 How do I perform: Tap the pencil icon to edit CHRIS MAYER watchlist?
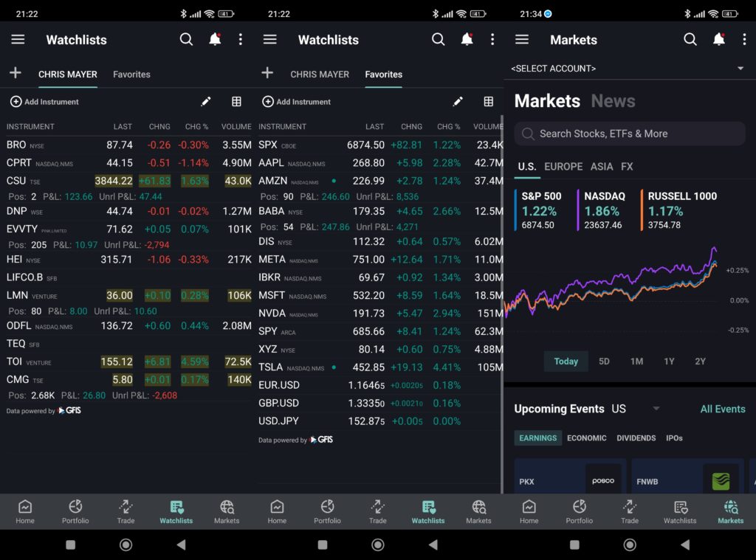tap(206, 101)
